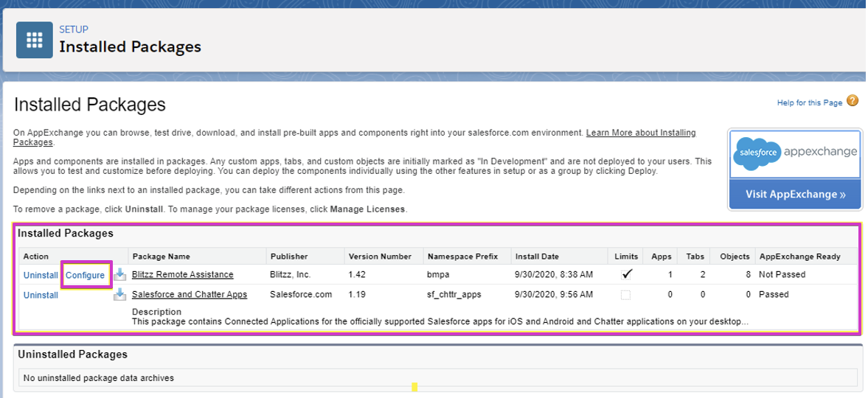Click No uninstalled package data archives text
The width and height of the screenshot is (868, 398).
coord(99,378)
